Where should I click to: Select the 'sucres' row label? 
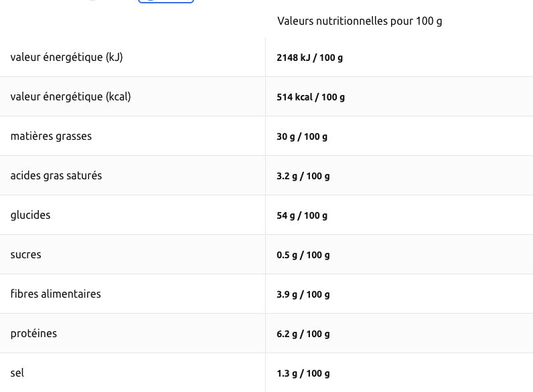tap(26, 255)
